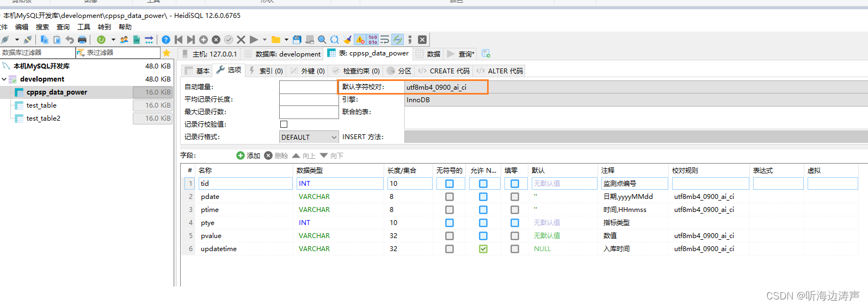Viewport: 868px width, 306px height.
Task: Switch to the 数据 tab
Action: coord(428,54)
